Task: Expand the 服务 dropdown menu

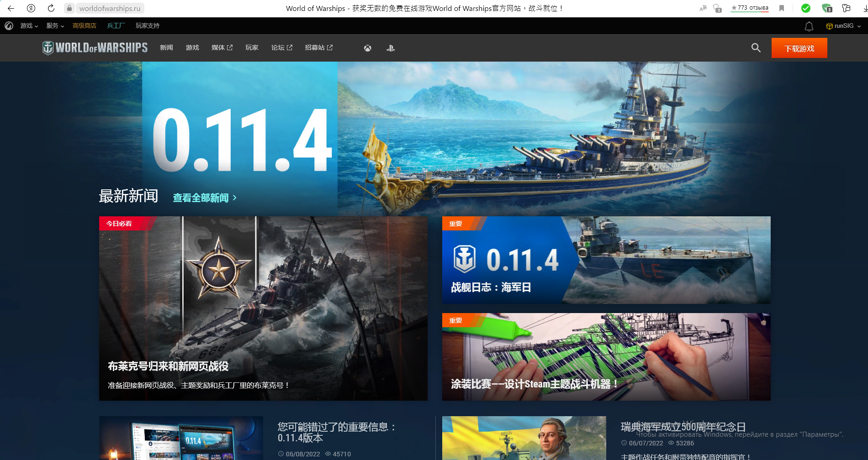Action: click(55, 26)
